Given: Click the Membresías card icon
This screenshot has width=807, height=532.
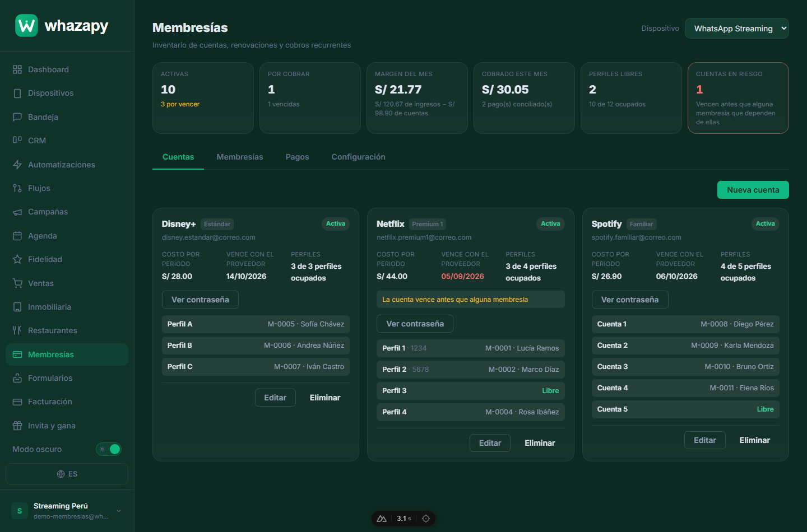Looking at the screenshot, I should (17, 354).
